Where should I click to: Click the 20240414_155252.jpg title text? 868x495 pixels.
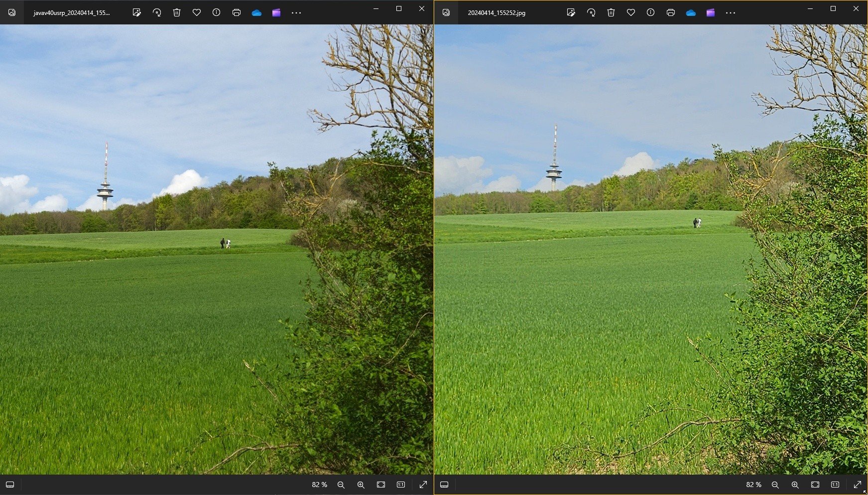496,13
